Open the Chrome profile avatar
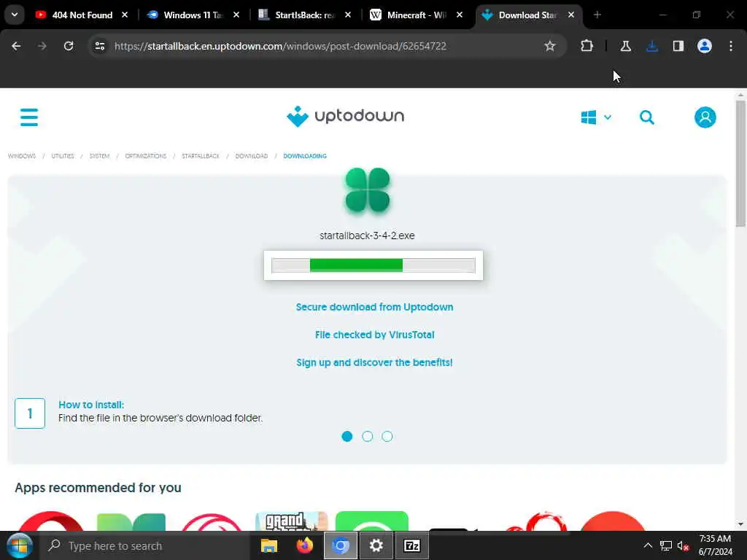Viewport: 747px width, 560px height. (705, 46)
